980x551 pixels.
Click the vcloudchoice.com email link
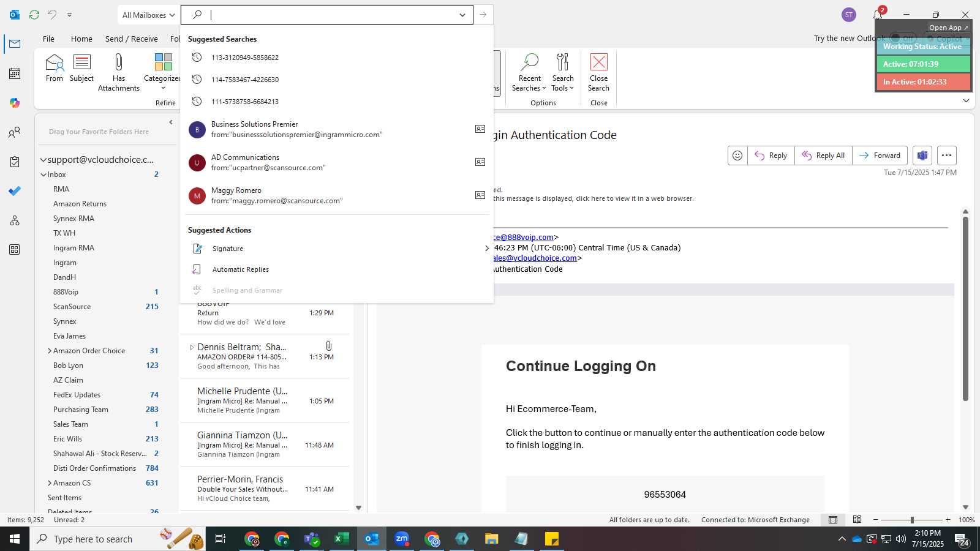(535, 258)
